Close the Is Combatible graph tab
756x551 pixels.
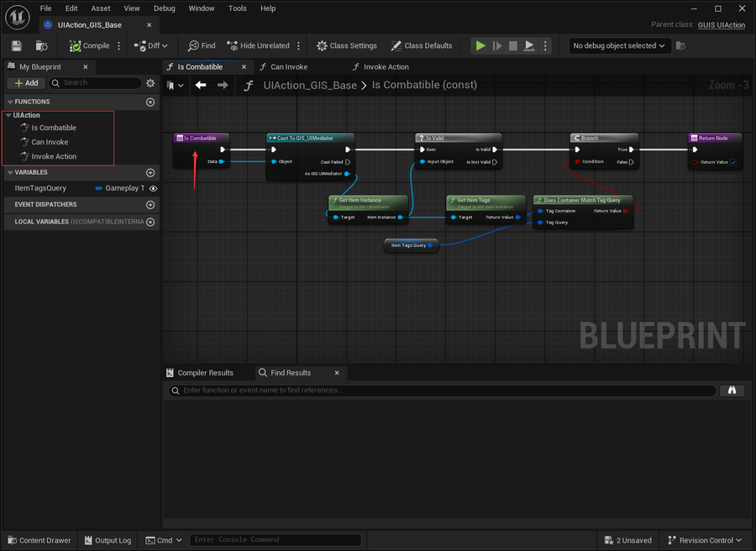244,67
